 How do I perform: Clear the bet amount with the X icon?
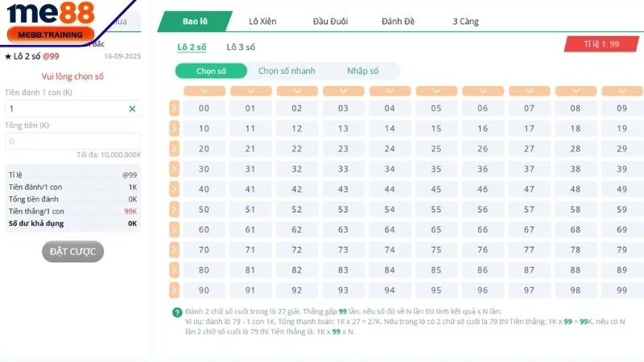133,108
